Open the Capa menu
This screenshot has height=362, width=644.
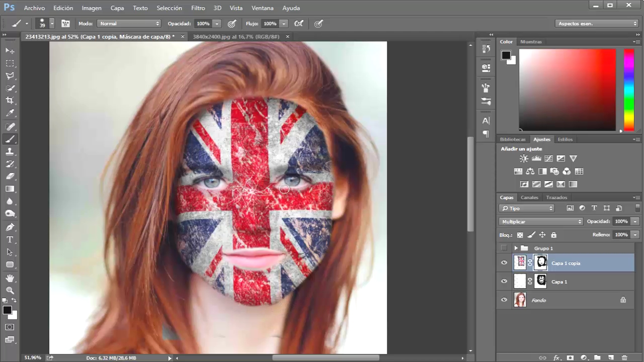[x=117, y=8]
